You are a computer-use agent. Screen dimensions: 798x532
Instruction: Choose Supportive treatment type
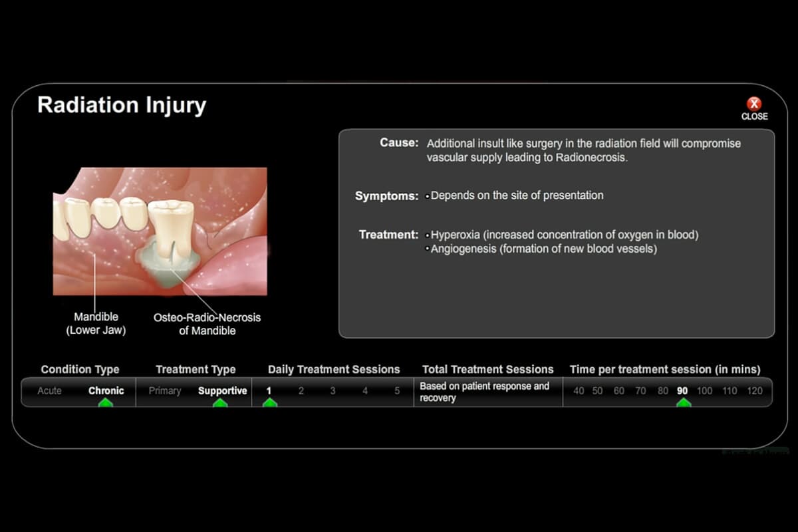[x=222, y=391]
